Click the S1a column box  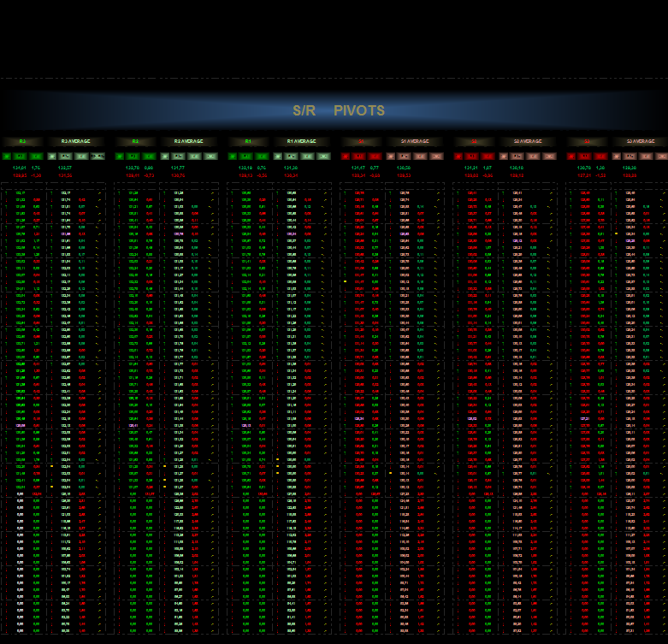(404, 157)
